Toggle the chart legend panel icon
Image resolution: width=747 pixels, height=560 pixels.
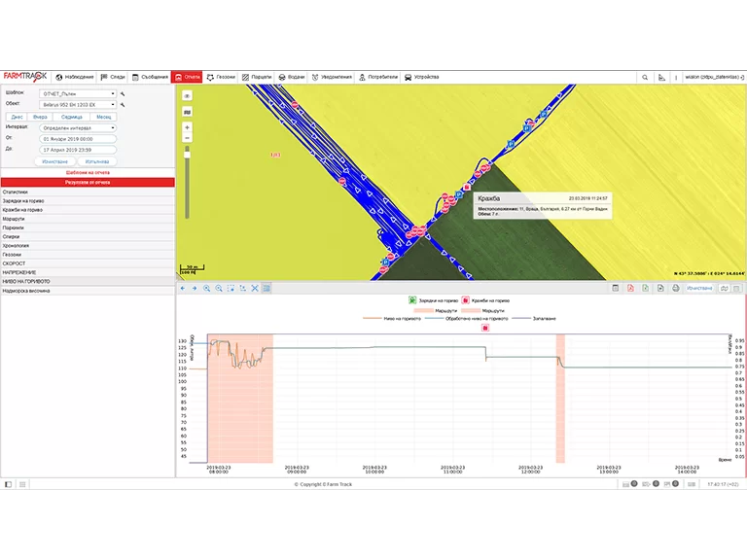267,288
